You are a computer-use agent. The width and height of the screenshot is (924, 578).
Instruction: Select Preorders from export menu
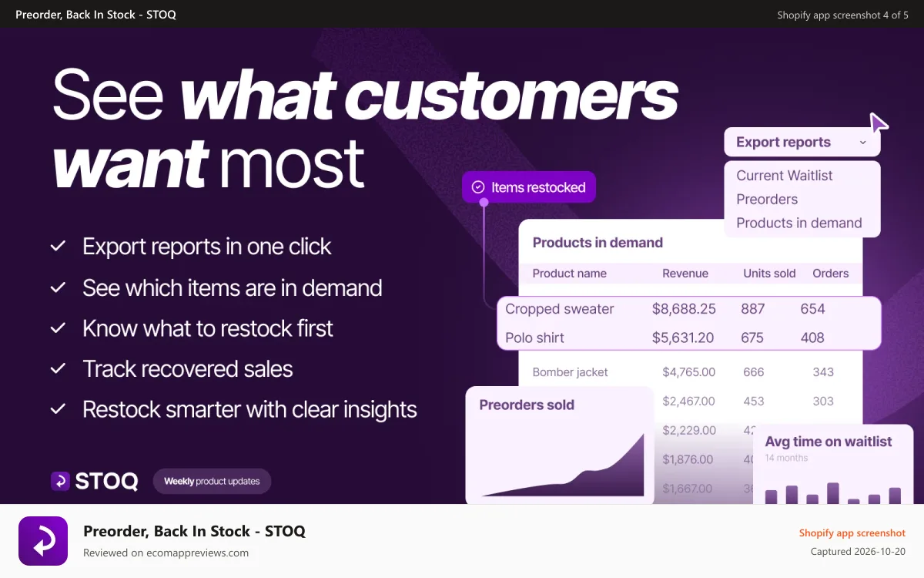tap(767, 200)
